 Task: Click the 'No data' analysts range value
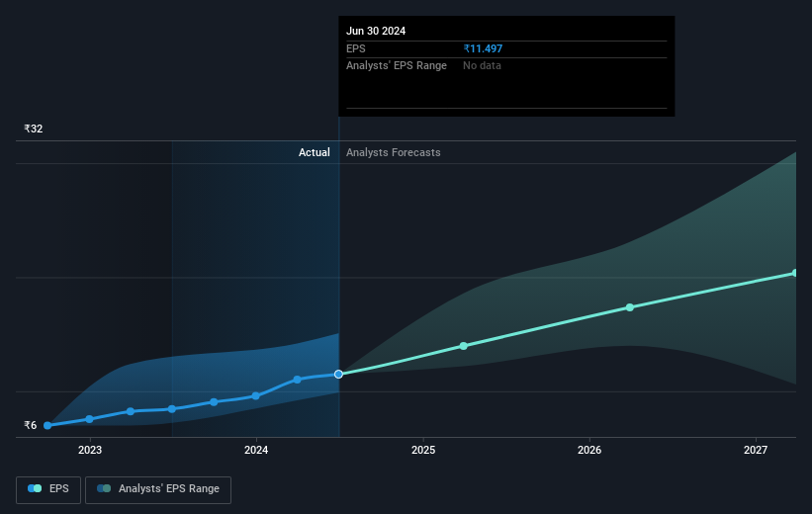482,66
